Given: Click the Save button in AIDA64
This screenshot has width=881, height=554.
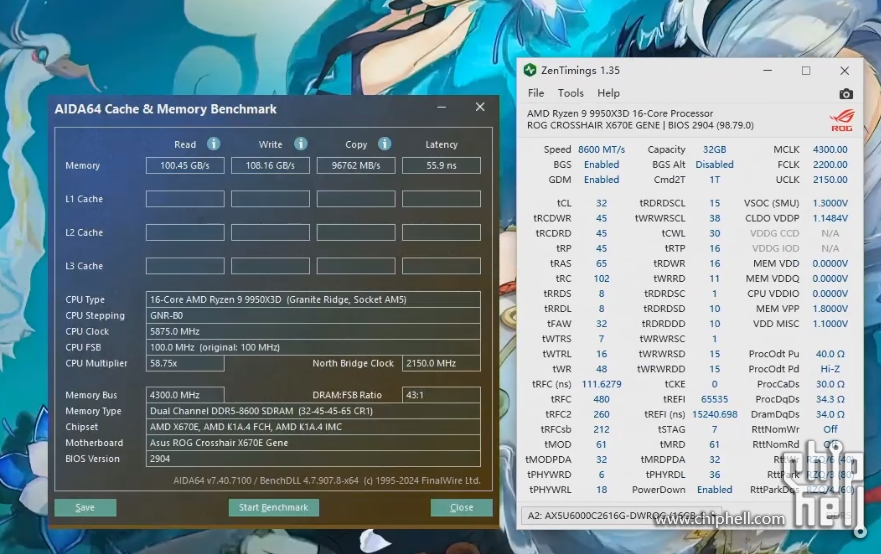Looking at the screenshot, I should coord(85,507).
